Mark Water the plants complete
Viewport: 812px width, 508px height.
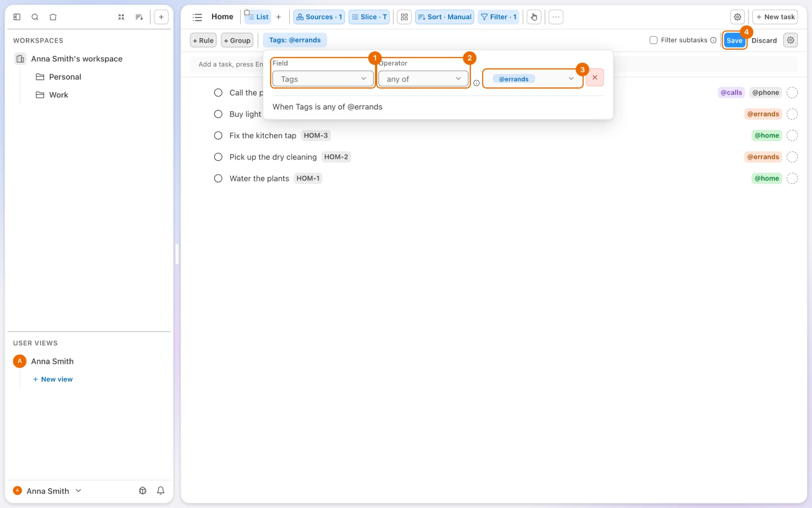click(218, 178)
